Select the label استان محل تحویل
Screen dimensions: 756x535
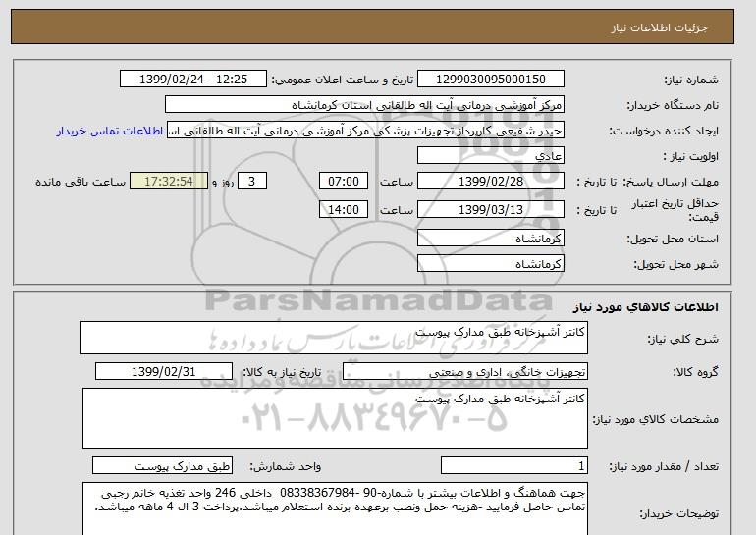[x=673, y=239]
